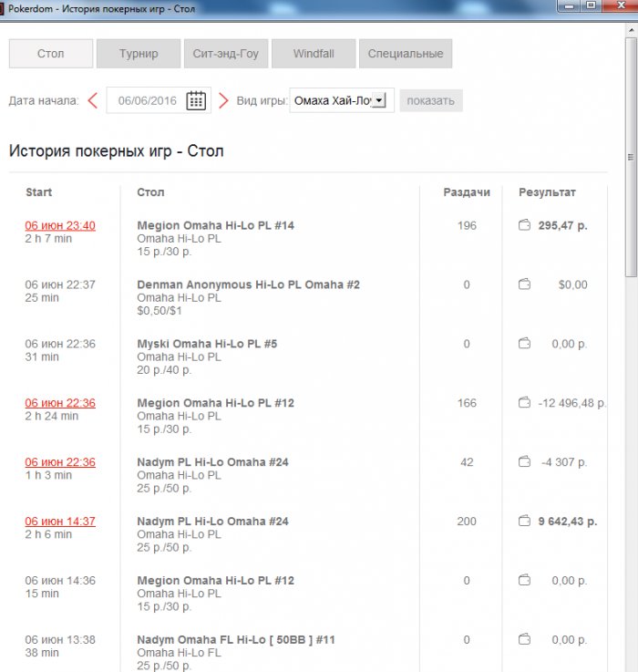Switch to the Турнир tab
Viewport: 638px width, 672px height.
click(x=139, y=54)
